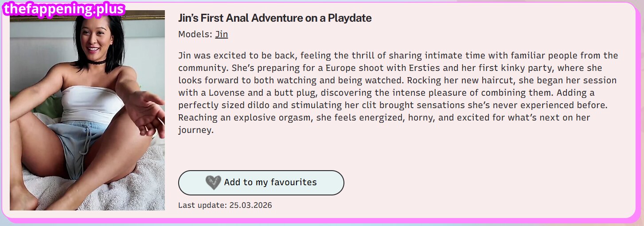Click the heart icon in the favourites button
This screenshot has width=644, height=226.
point(213,183)
